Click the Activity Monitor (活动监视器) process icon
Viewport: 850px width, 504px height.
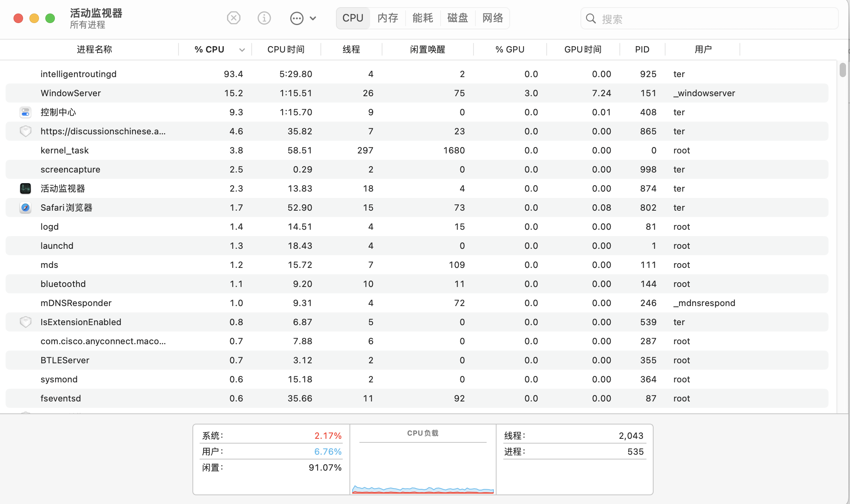(25, 188)
